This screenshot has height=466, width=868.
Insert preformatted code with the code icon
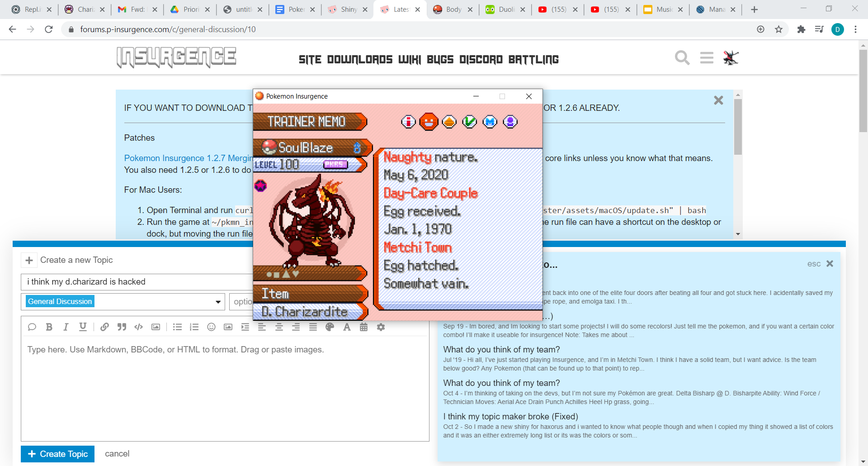[x=139, y=327]
